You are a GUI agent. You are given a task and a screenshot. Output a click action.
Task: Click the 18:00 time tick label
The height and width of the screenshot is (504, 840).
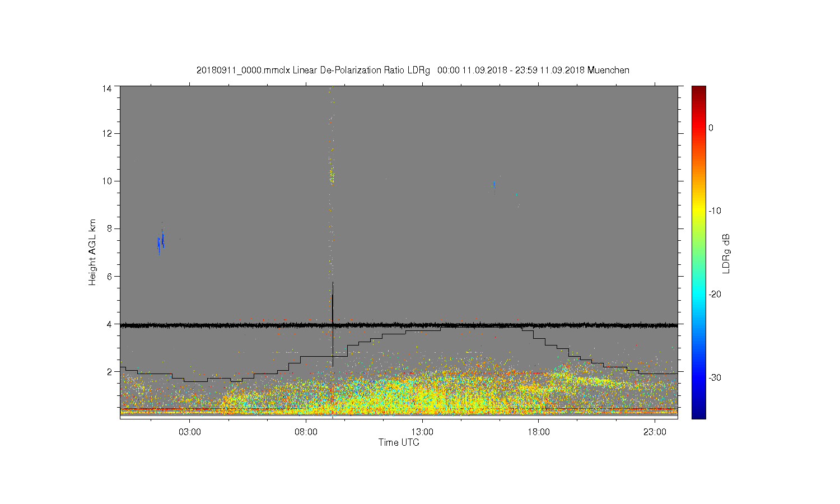[539, 432]
